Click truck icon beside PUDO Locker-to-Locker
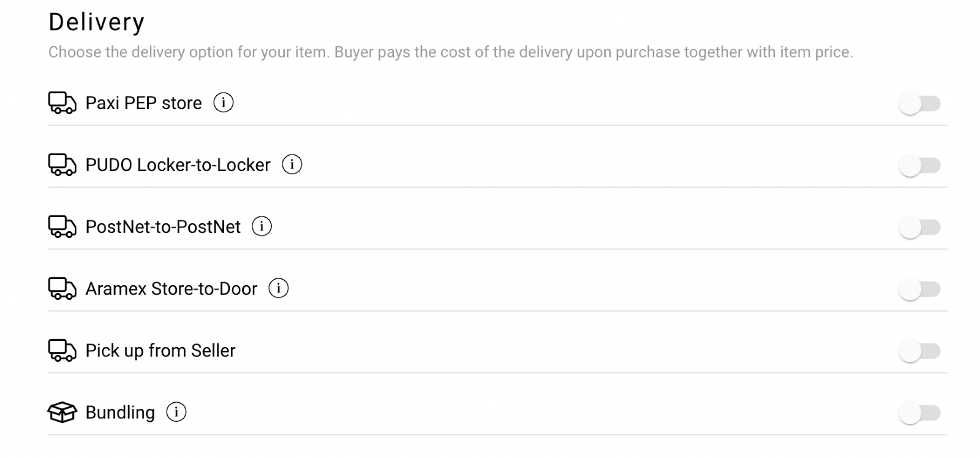The image size is (980, 458). (62, 165)
